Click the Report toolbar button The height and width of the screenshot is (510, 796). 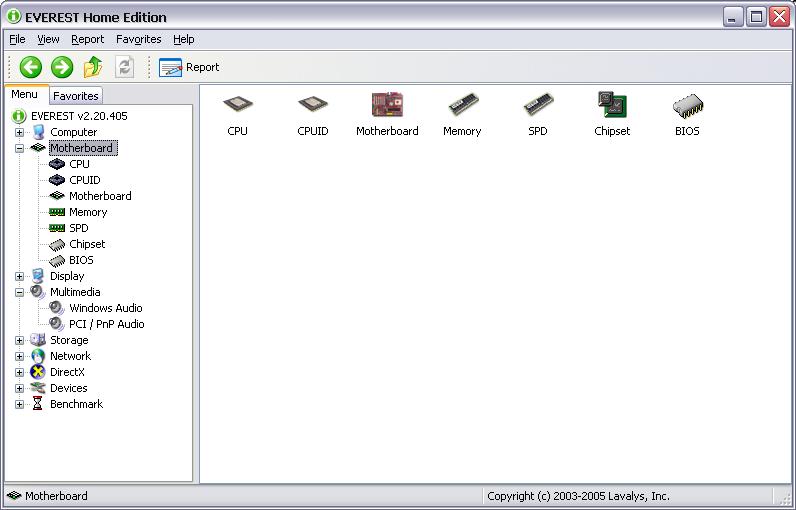tap(190, 67)
